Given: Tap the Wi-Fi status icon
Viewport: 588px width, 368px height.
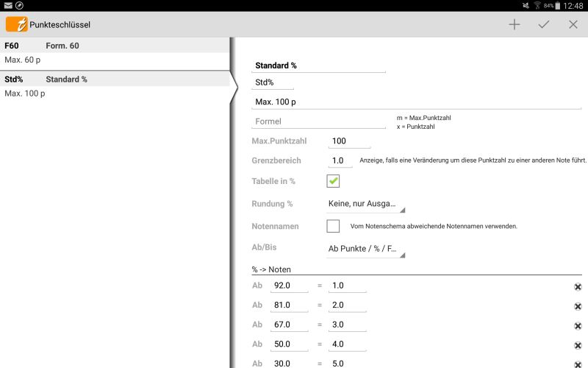Looking at the screenshot, I should click(x=537, y=6).
